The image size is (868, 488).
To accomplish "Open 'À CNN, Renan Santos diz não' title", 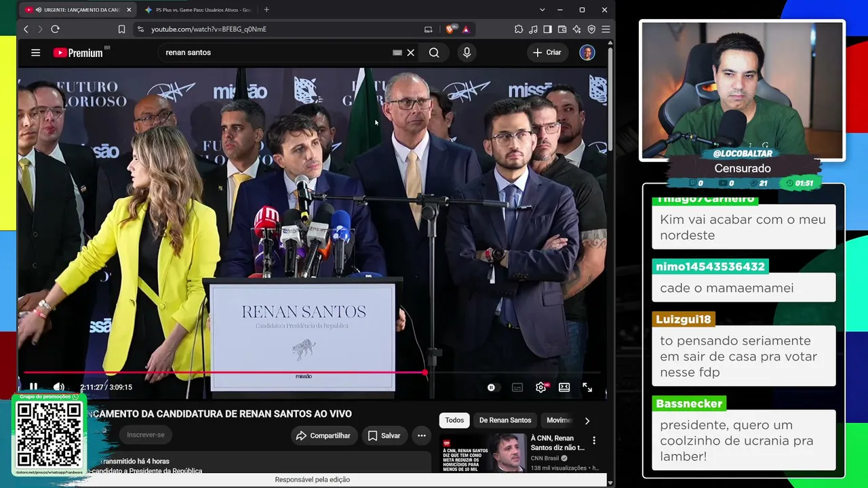I will (557, 443).
